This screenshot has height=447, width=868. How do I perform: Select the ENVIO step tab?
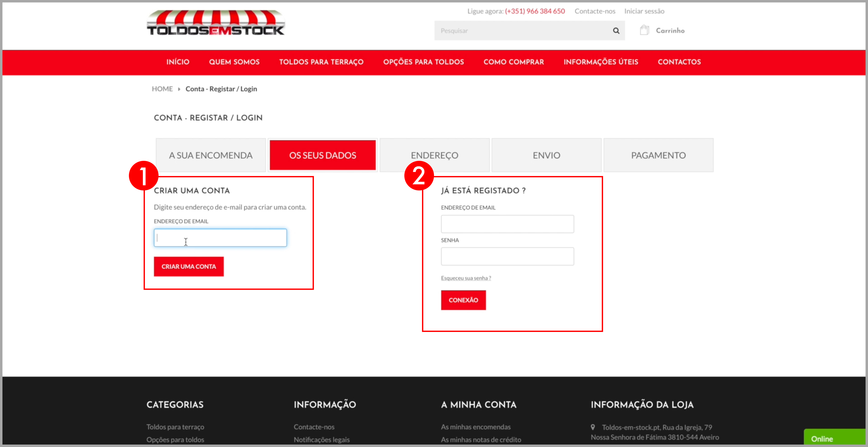click(x=546, y=155)
